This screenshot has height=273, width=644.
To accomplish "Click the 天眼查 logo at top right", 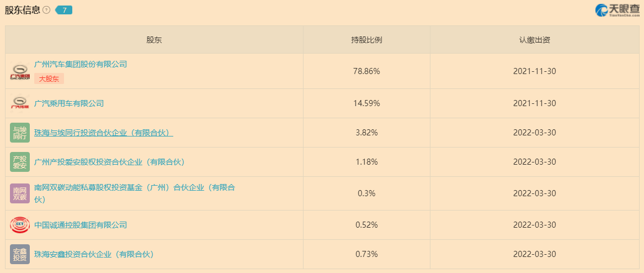I will point(618,11).
